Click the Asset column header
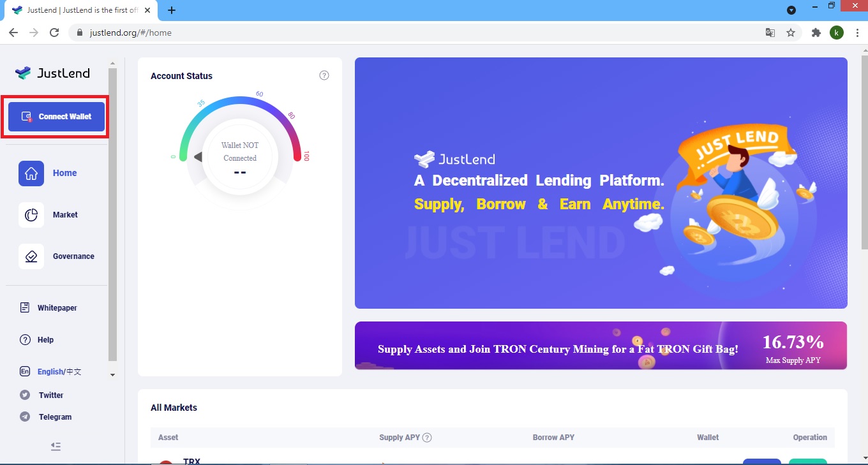 168,438
